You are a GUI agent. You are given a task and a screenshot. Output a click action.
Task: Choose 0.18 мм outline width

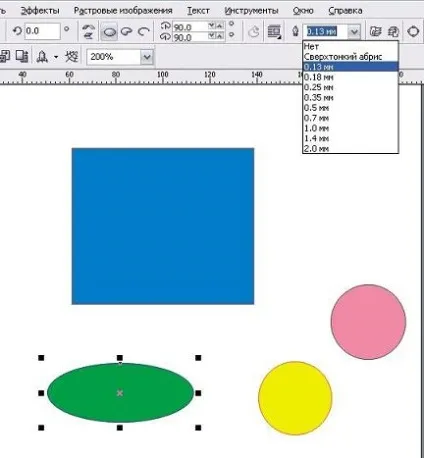tap(350, 77)
